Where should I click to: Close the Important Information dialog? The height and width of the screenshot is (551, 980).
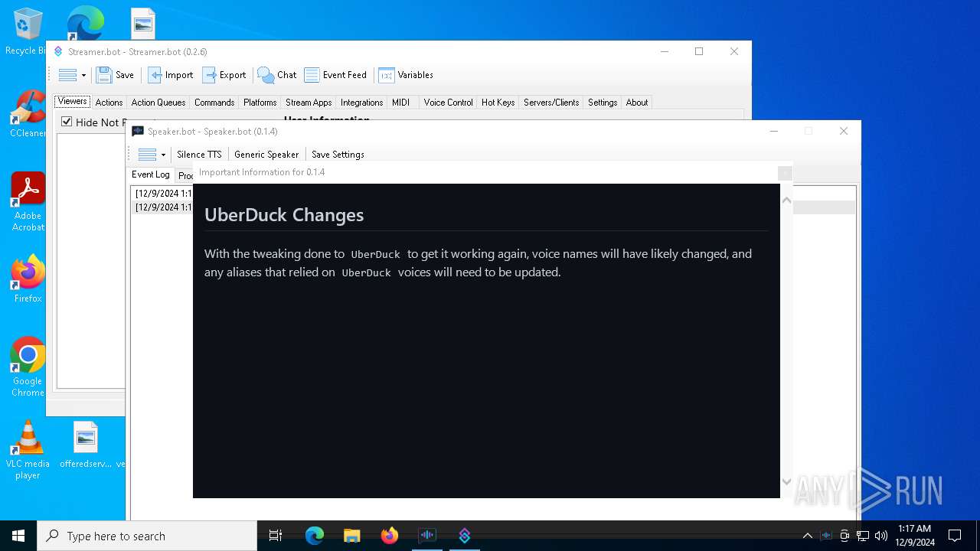pos(785,173)
